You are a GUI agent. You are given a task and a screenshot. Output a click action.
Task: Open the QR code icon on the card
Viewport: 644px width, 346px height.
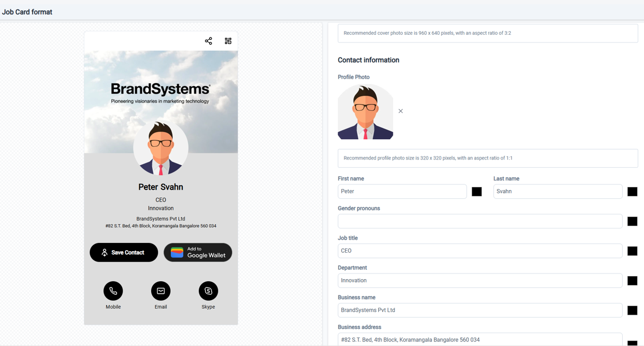tap(228, 41)
